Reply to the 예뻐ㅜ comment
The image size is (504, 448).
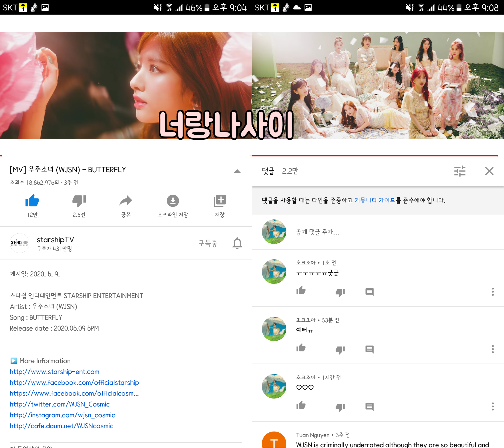(x=370, y=349)
